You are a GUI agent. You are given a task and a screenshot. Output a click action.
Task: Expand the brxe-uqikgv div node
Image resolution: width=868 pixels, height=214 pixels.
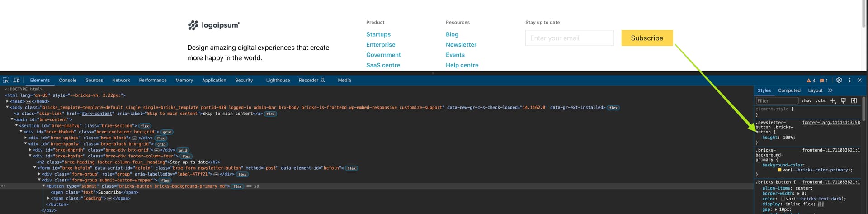pyautogui.click(x=26, y=138)
